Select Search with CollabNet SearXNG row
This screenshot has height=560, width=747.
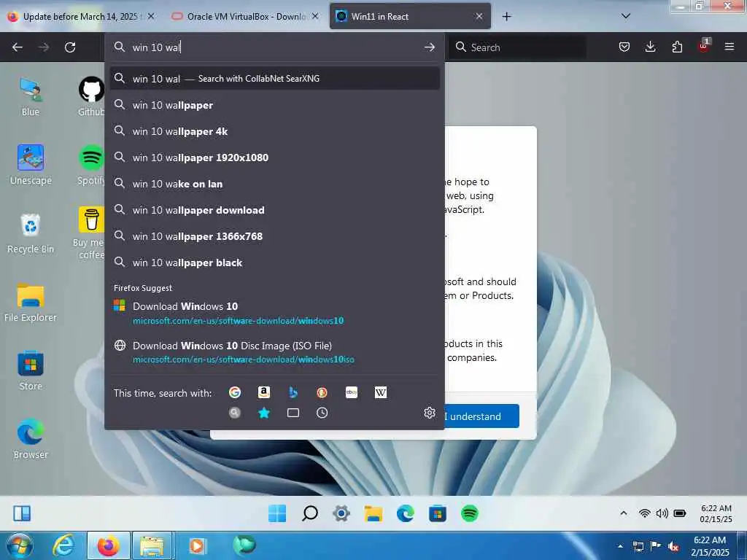point(275,79)
